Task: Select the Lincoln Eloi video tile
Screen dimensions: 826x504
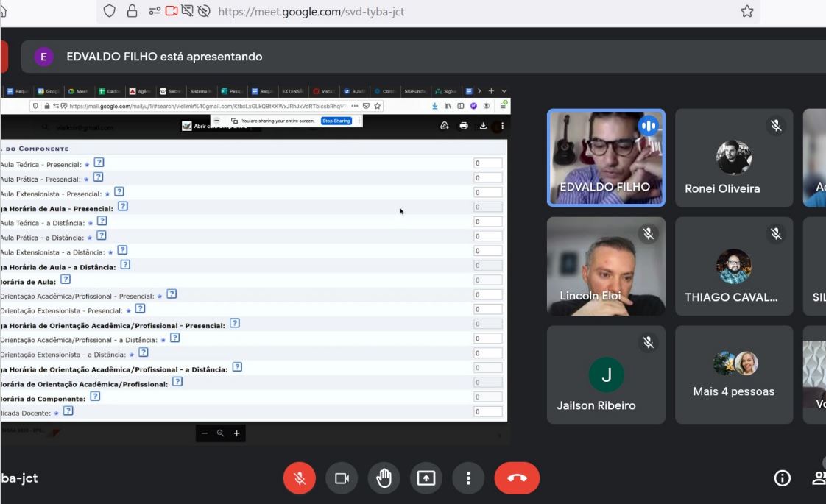Action: 606,266
